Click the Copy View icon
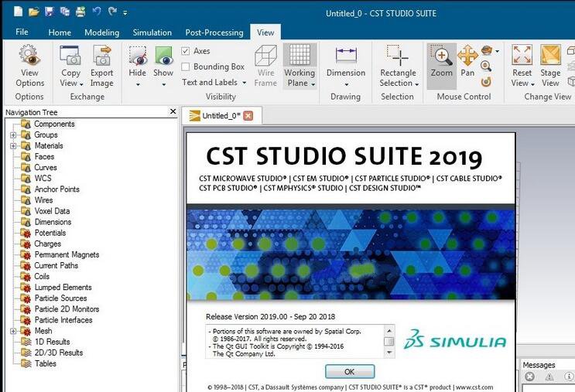 (x=70, y=55)
